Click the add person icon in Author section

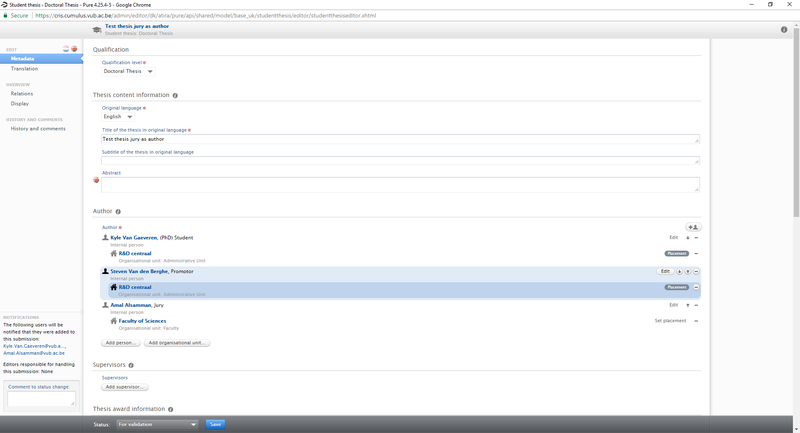[692, 227]
